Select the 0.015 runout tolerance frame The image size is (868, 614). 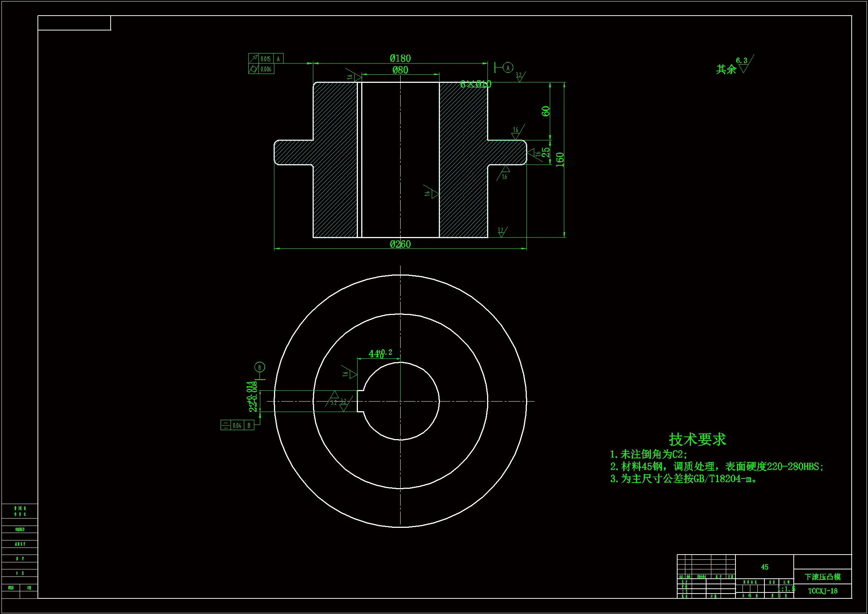click(x=265, y=59)
